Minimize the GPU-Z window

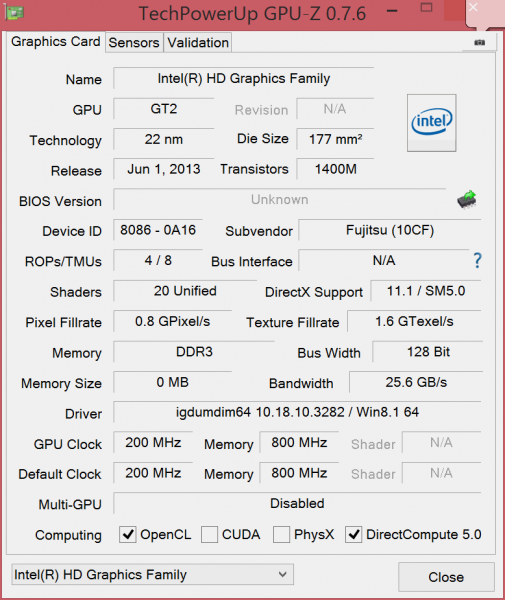[x=392, y=10]
